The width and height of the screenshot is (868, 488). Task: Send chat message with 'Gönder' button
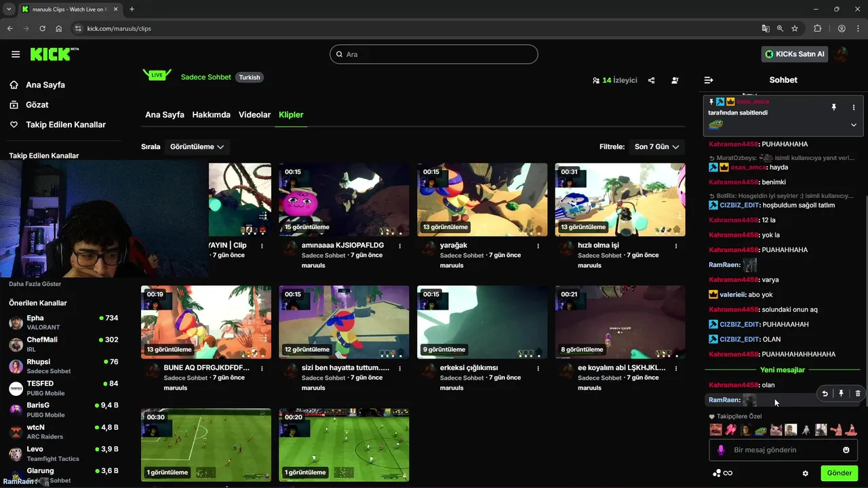[840, 473]
